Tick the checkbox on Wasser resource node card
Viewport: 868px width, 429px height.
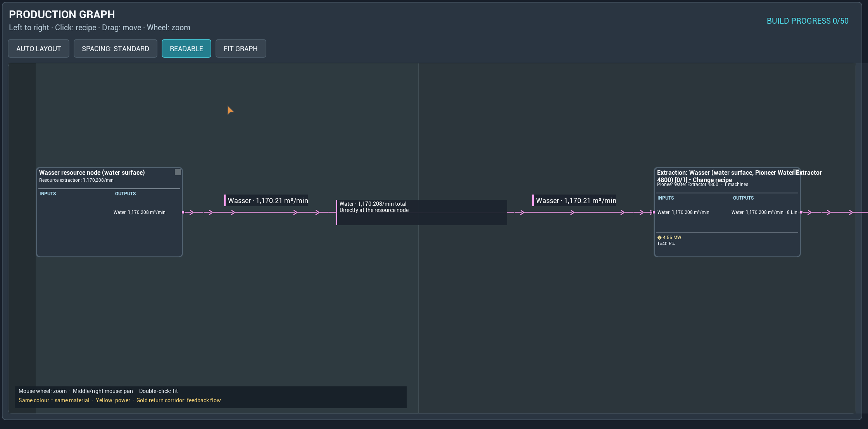tap(178, 172)
